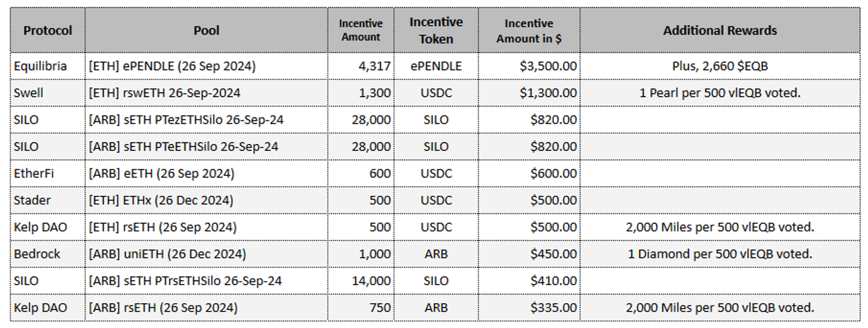Click the 14,000 incentive amount cell
The width and height of the screenshot is (868, 328).
[x=371, y=281]
